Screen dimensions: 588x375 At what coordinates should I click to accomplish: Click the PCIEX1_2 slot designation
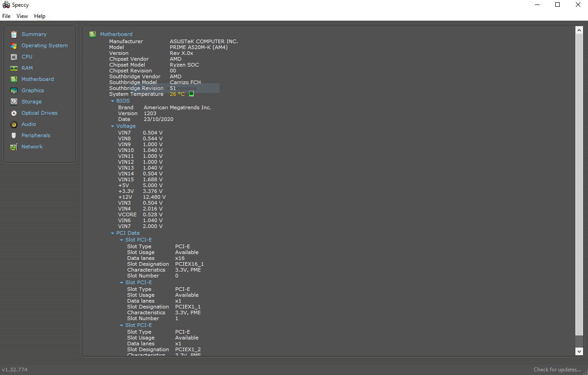click(188, 349)
